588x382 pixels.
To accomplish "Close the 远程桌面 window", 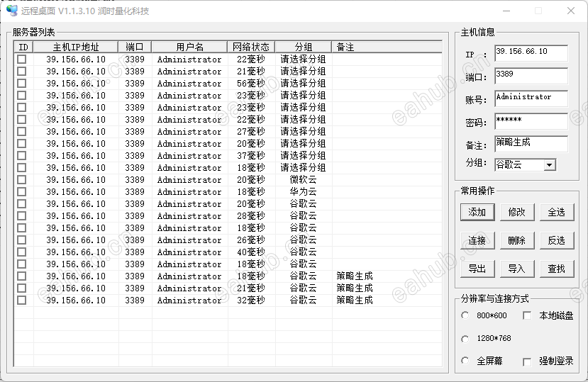I will (x=571, y=11).
